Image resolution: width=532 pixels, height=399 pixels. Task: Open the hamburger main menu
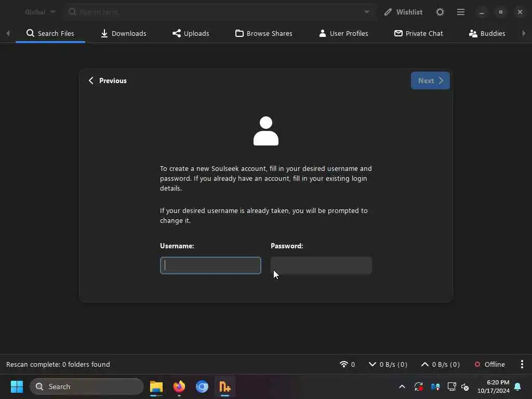(x=461, y=12)
